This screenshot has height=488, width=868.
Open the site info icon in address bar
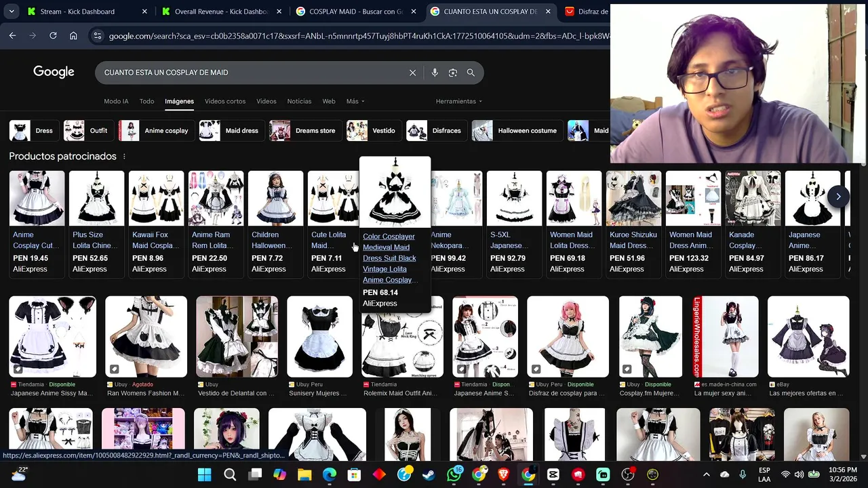click(97, 36)
